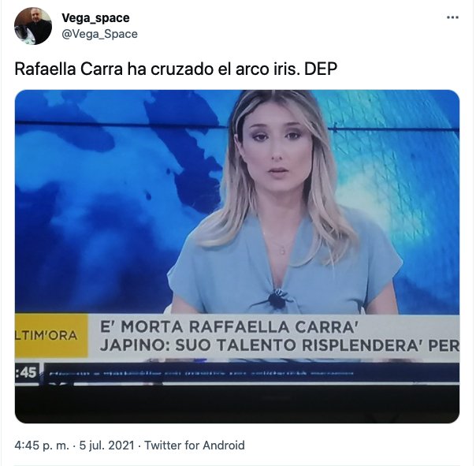Click the :45 clock box in photo

pos(27,372)
